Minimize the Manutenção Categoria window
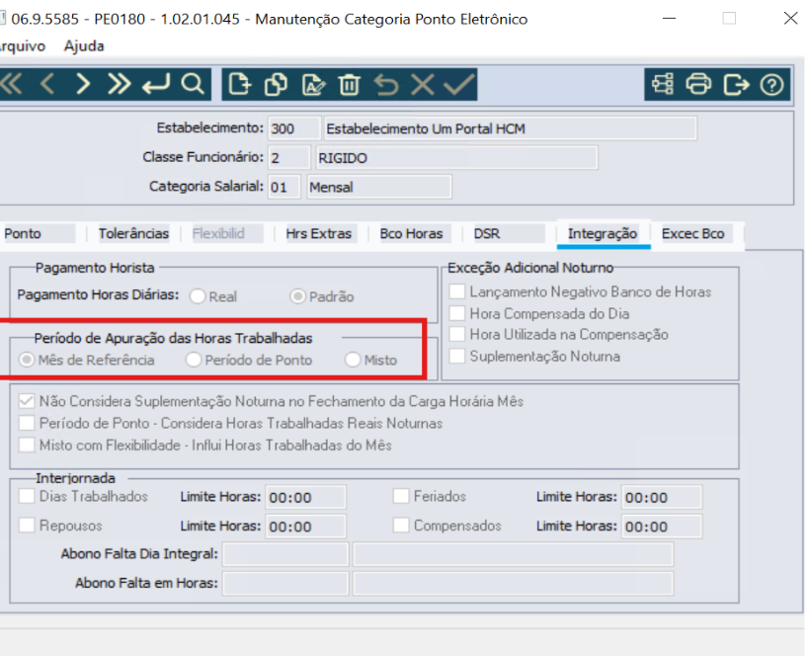This screenshot has height=656, width=812. point(669,18)
